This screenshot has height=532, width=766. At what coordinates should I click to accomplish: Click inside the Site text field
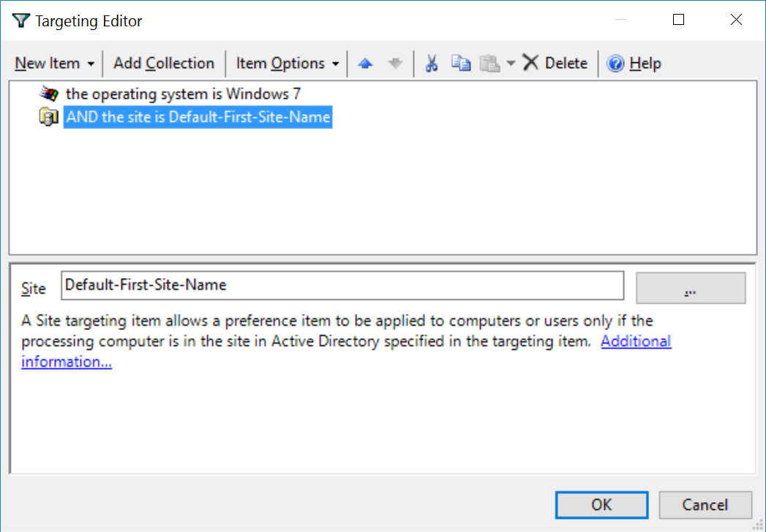point(342,285)
